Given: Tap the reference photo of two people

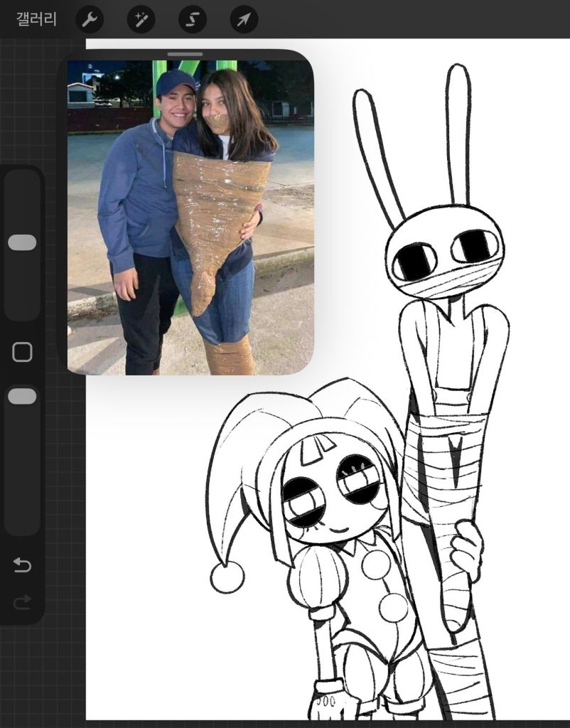Looking at the screenshot, I should pyautogui.click(x=190, y=218).
